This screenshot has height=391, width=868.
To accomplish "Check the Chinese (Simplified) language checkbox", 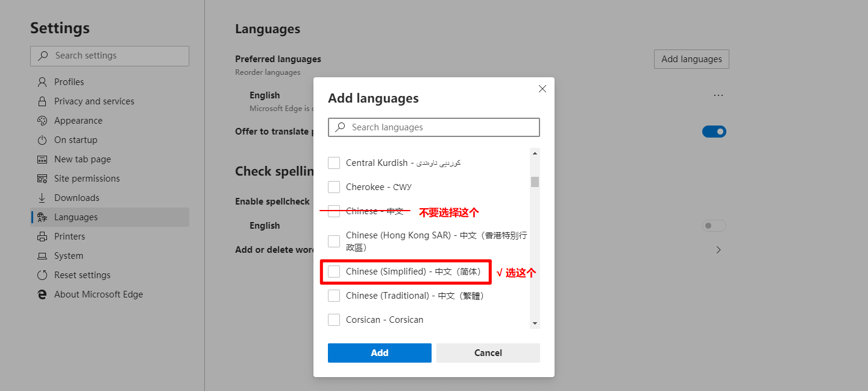I will coord(334,271).
